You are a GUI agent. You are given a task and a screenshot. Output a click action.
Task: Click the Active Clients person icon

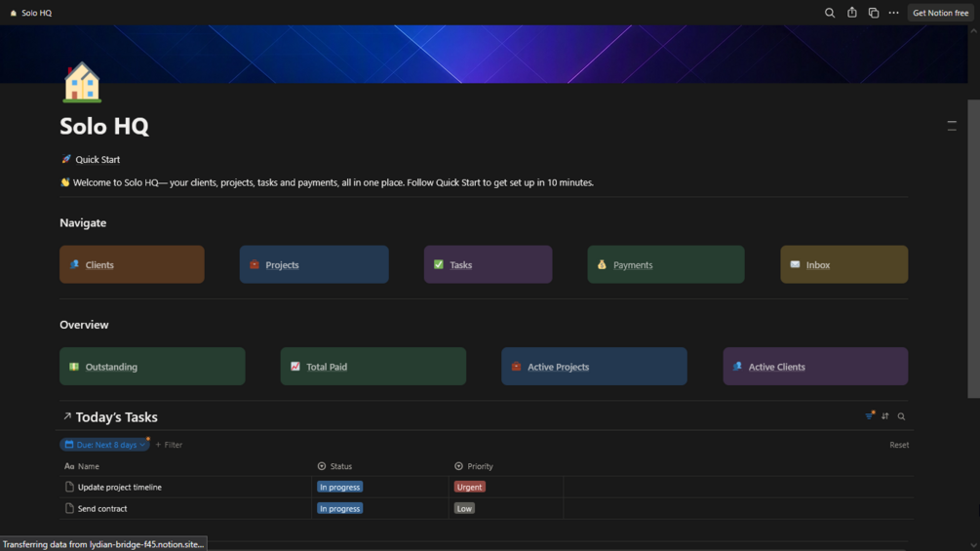pyautogui.click(x=737, y=366)
